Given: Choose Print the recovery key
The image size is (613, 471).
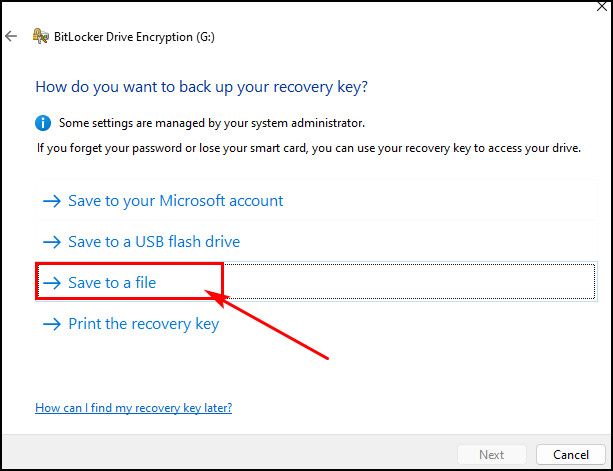Looking at the screenshot, I should click(316, 324).
